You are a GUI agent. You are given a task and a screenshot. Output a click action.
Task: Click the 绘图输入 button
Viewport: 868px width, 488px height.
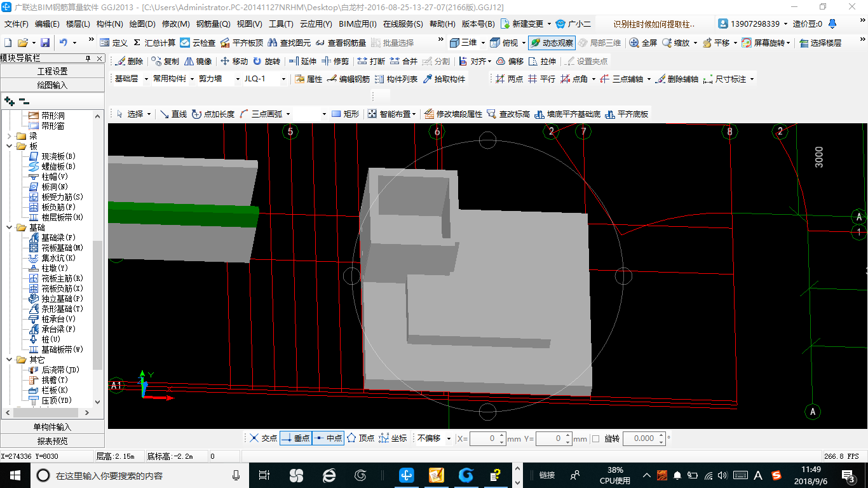click(x=52, y=85)
